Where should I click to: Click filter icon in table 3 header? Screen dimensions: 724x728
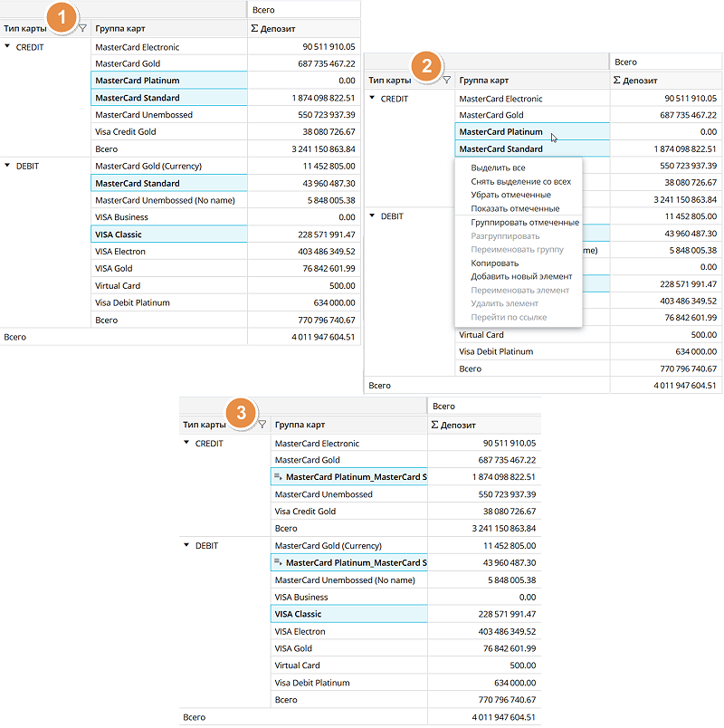coord(262,425)
